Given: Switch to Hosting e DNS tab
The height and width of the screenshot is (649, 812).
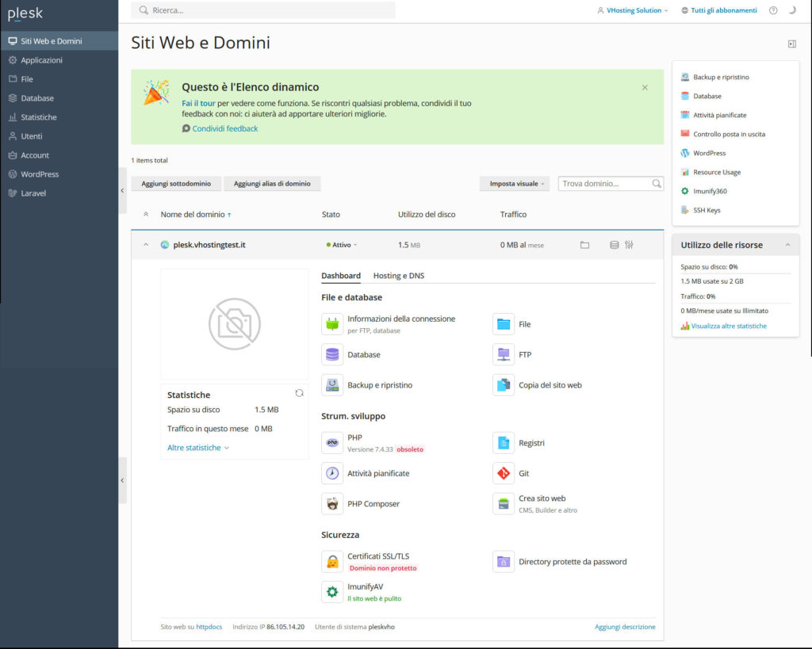Looking at the screenshot, I should [x=399, y=276].
